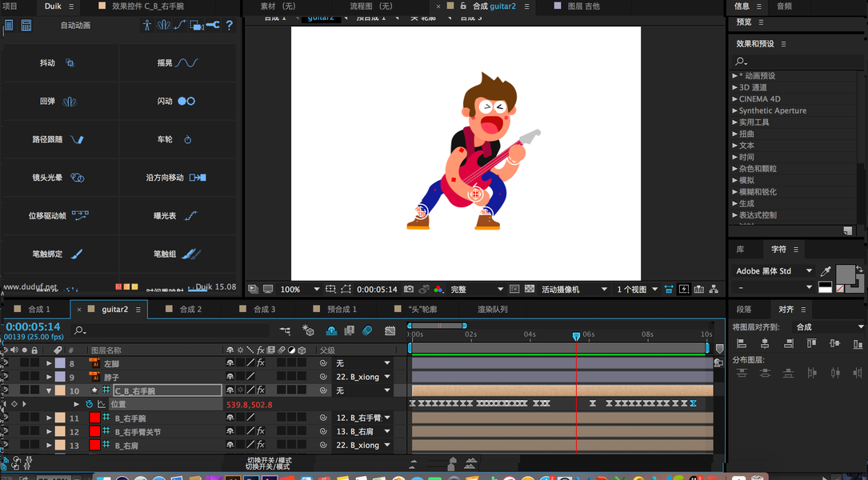868x480 pixels.
Task: Expand layer 8 左脚
Action: (x=49, y=363)
